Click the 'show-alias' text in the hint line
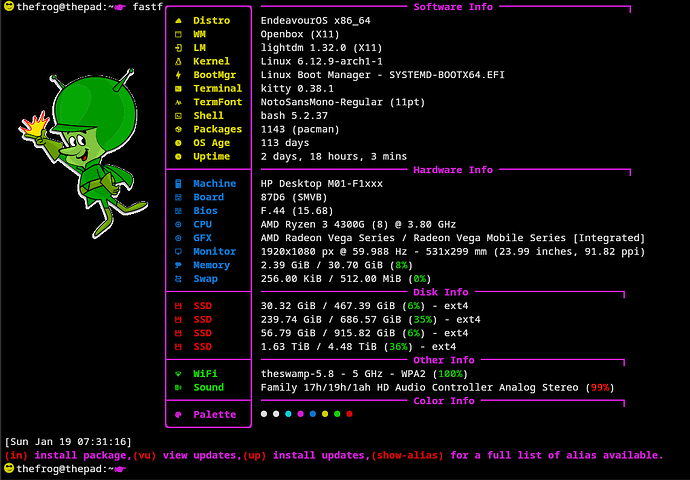The width and height of the screenshot is (690, 480). coord(407,455)
